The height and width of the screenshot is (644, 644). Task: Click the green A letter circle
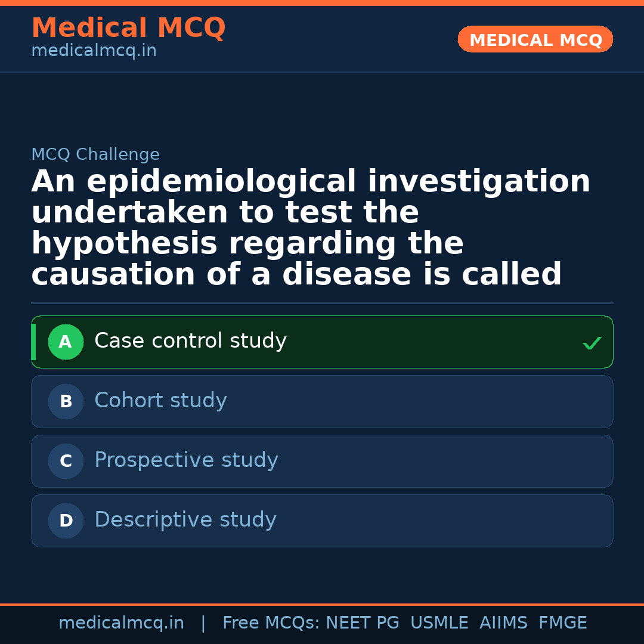point(66,342)
